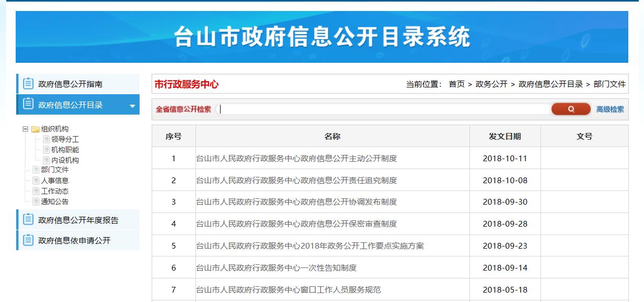Image resolution: width=644 pixels, height=302 pixels.
Task: Open 领导分工 in the tree
Action: pyautogui.click(x=65, y=139)
